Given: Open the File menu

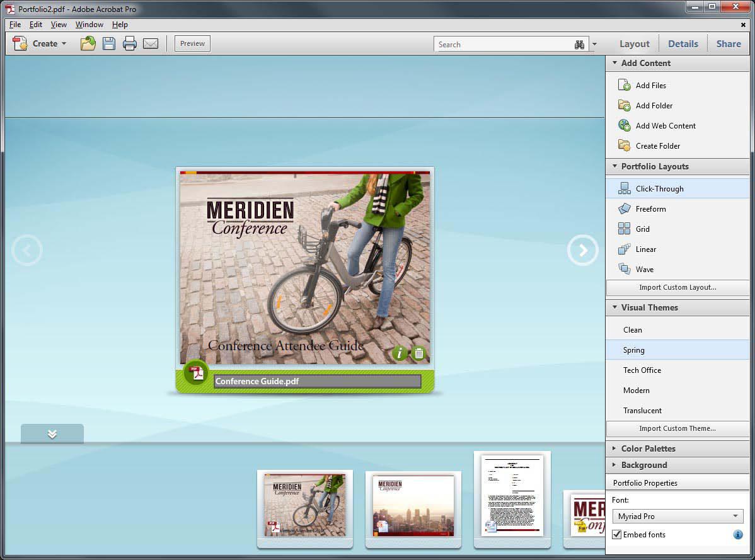Looking at the screenshot, I should click(15, 25).
